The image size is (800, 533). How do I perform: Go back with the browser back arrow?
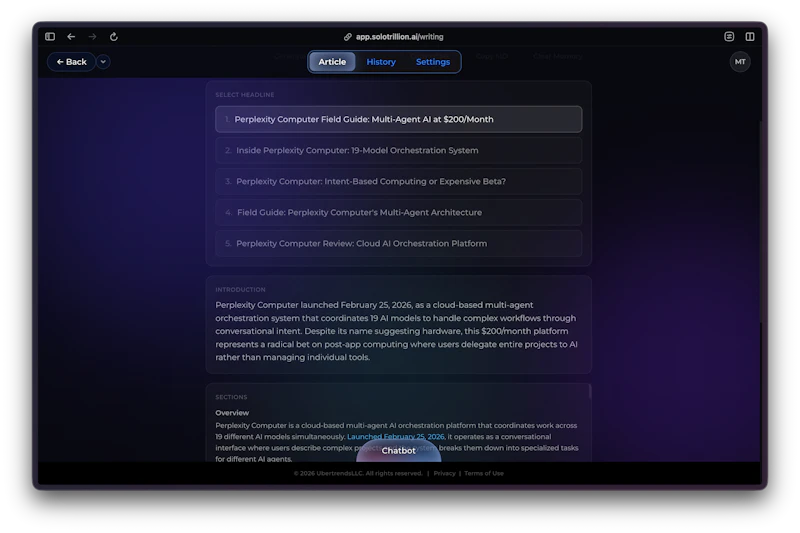tap(71, 37)
